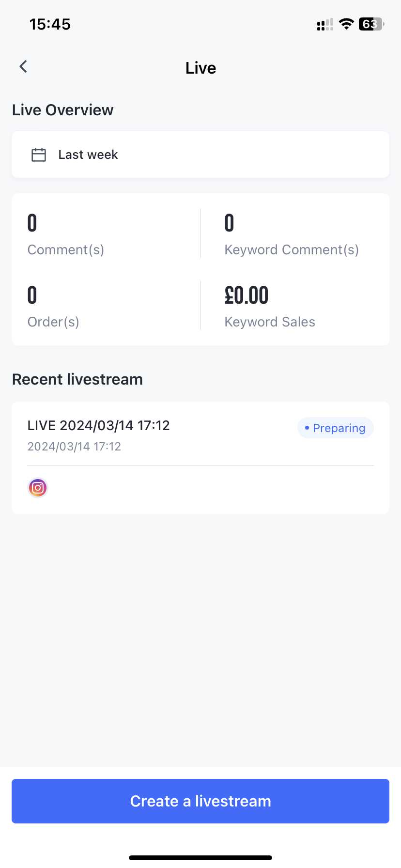This screenshot has width=401, height=868.
Task: Tap the Order(s) count stat
Action: [x=53, y=307]
